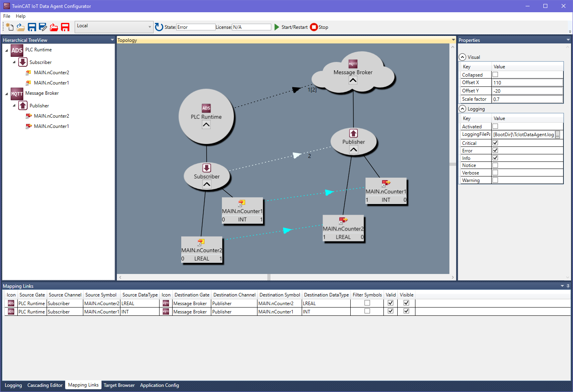Click MQTT icon on Message Broker cloud
573x392 pixels.
point(353,64)
